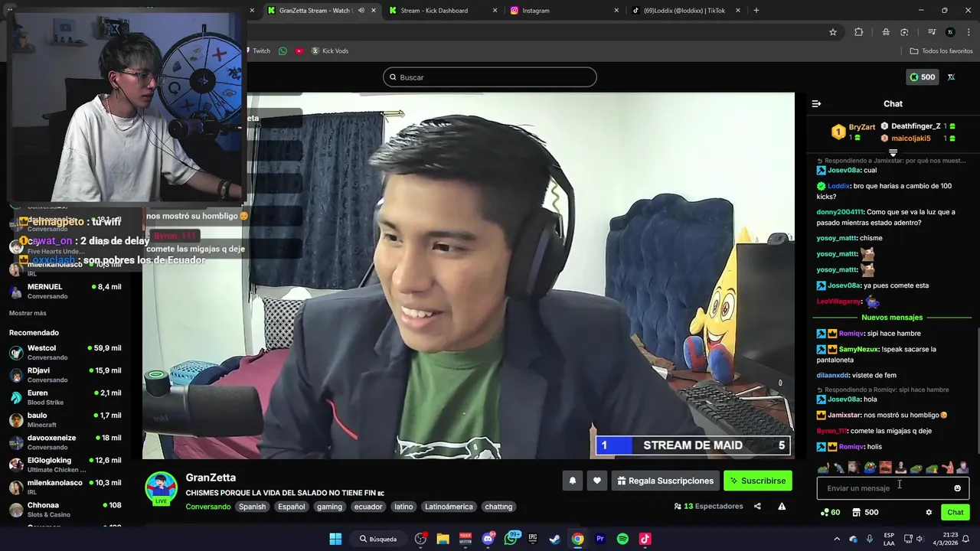Switch to Stream - Kick Dashboard tab
The height and width of the screenshot is (551, 980).
(x=443, y=11)
